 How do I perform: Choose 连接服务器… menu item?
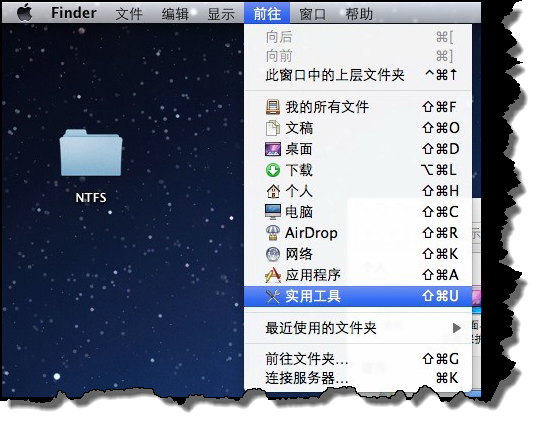(358, 378)
